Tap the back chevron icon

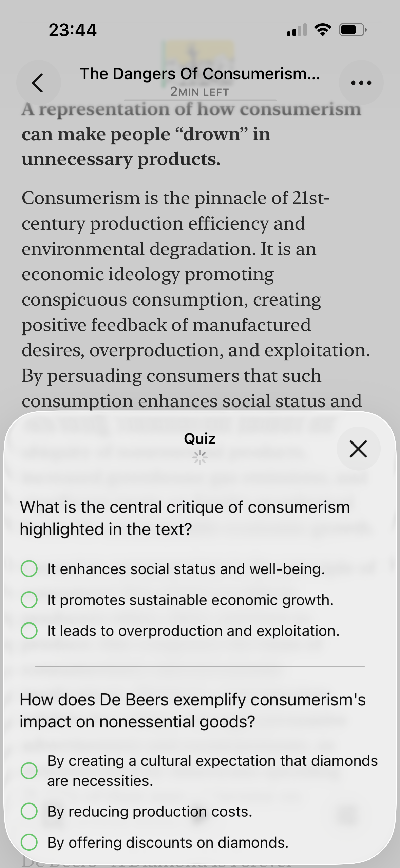click(38, 83)
